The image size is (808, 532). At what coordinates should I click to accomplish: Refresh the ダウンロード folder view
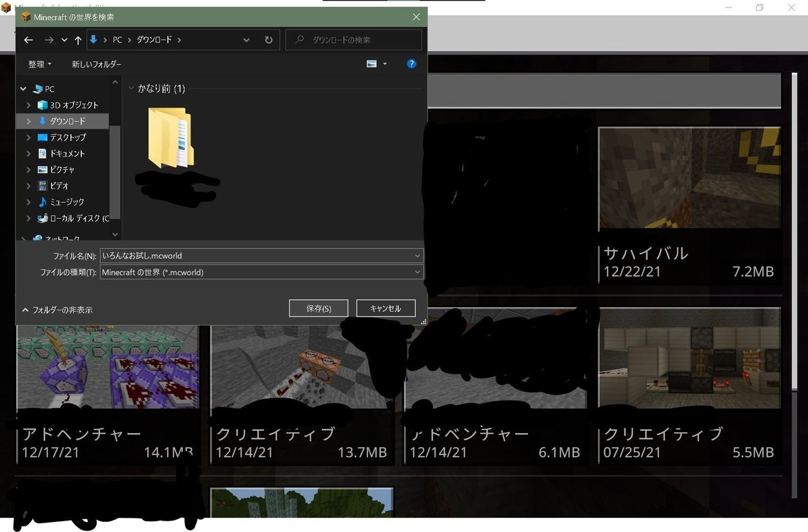[269, 40]
